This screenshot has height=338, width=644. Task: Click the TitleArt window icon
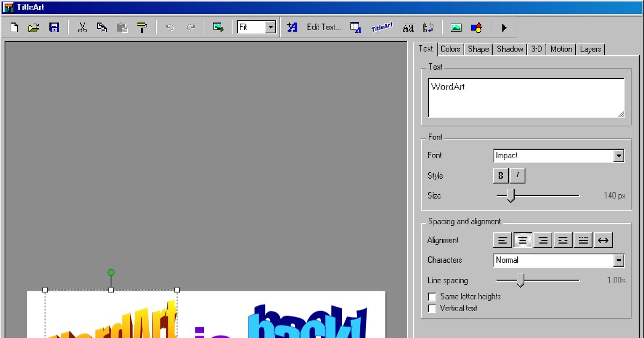[8, 8]
